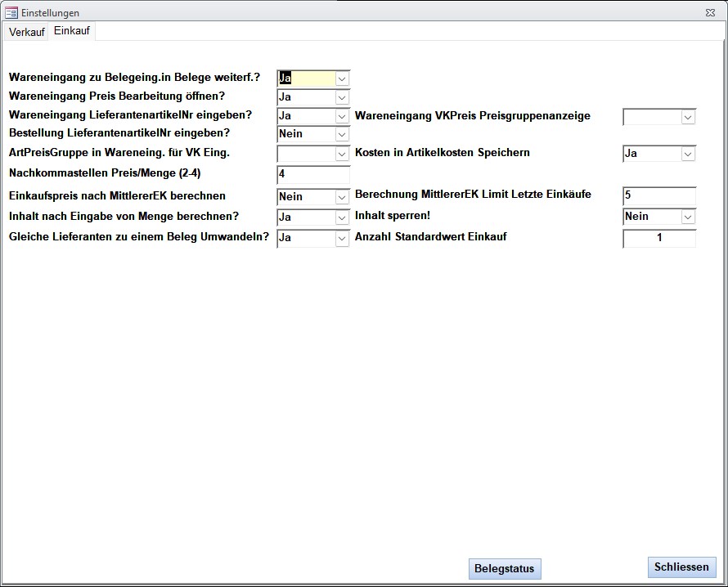This screenshot has width=728, height=587.
Task: Expand ArtPreisGruppe in Wareneing. dropdown arrow
Action: [343, 154]
